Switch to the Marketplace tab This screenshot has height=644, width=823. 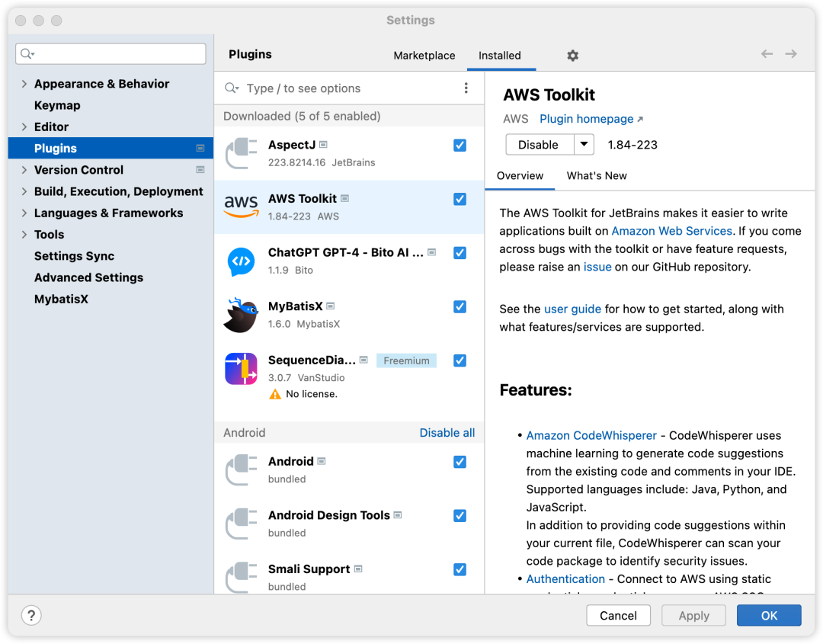[424, 56]
